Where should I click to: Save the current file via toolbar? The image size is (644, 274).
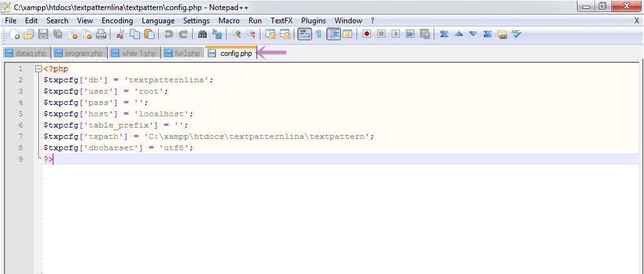coord(43,35)
